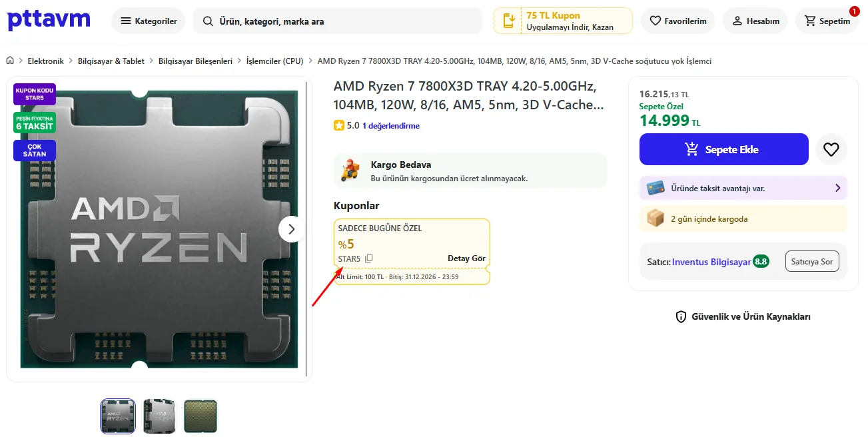Click the 2 gün içinde kargoda text
The height and width of the screenshot is (441, 868).
[709, 219]
